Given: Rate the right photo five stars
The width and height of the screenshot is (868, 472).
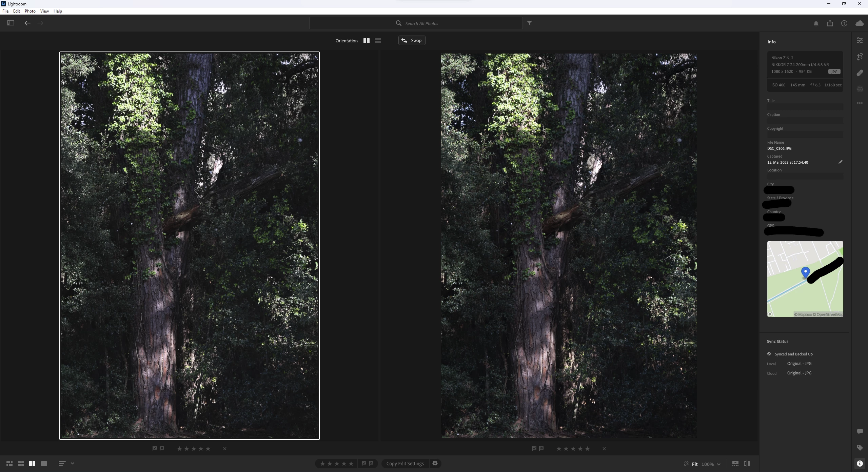Looking at the screenshot, I should pos(587,449).
